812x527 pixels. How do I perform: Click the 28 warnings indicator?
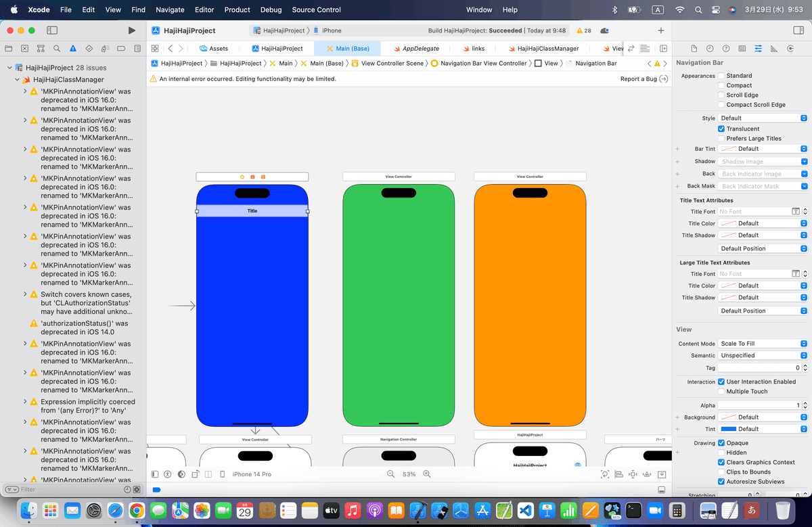pyautogui.click(x=583, y=30)
